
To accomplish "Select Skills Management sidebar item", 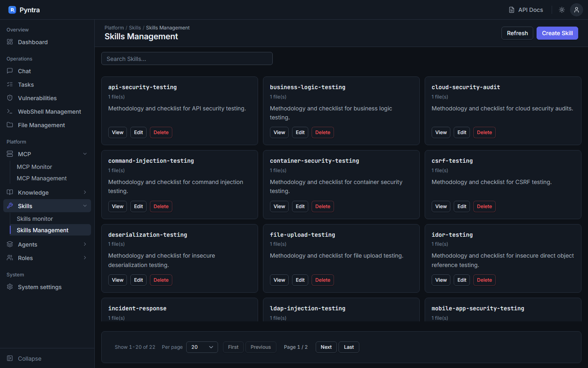I will [x=50, y=230].
